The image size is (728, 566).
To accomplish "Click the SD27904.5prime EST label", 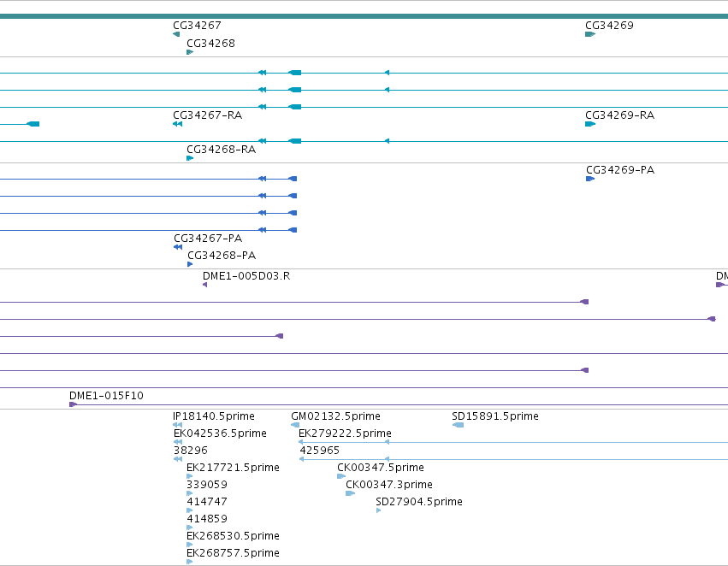I will coord(419,502).
